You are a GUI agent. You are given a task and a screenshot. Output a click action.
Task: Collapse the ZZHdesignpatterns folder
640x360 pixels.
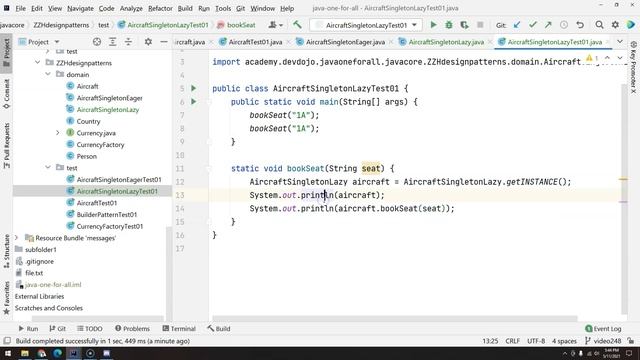click(38, 63)
